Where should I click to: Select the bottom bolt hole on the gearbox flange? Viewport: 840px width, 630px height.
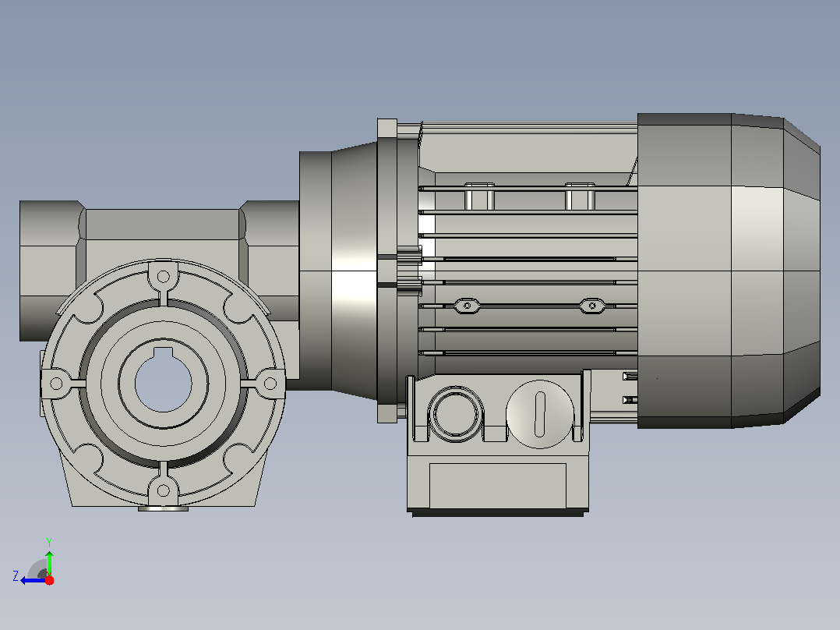point(164,490)
